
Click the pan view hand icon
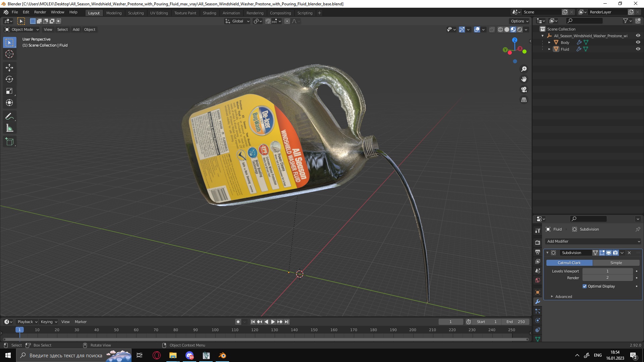point(524,79)
